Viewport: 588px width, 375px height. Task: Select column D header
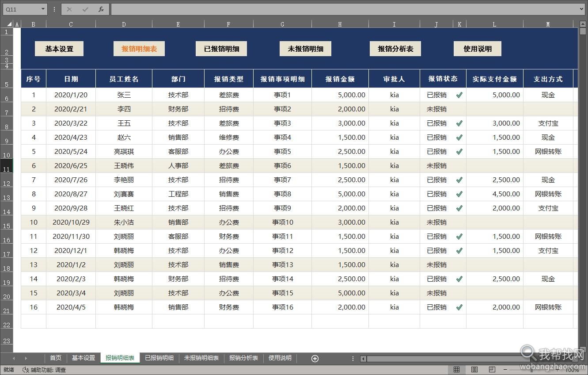124,24
